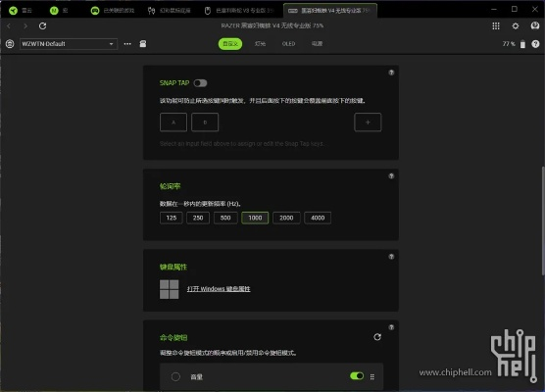Click the 77 % battery percentage text
This screenshot has height=392, width=545.
[509, 44]
